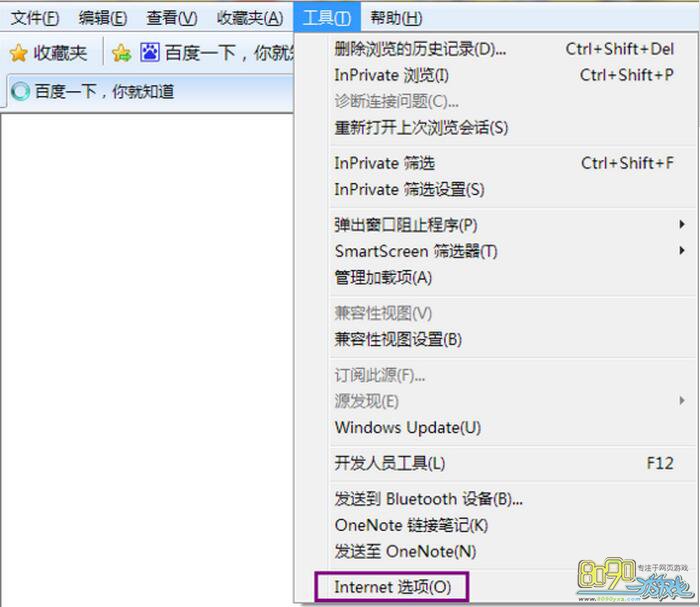Open InPrivate 筛选设置(S)
The width and height of the screenshot is (700, 607).
point(409,189)
